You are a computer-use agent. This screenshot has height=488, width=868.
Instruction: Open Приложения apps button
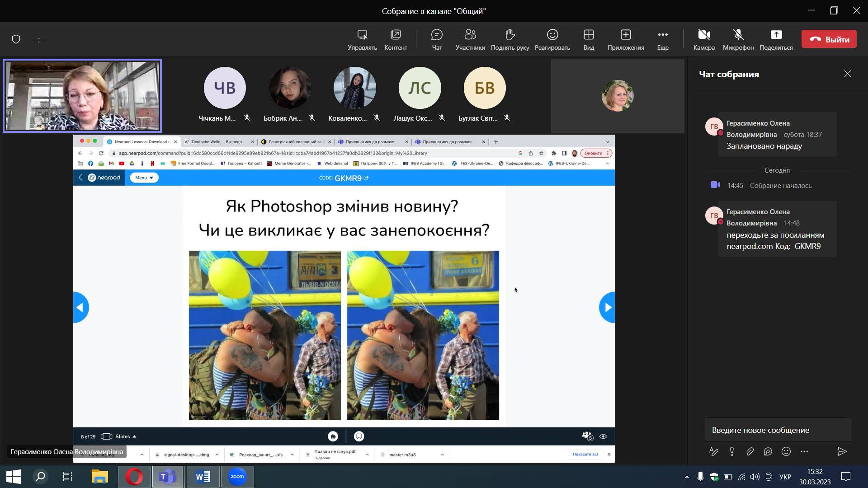(x=626, y=40)
